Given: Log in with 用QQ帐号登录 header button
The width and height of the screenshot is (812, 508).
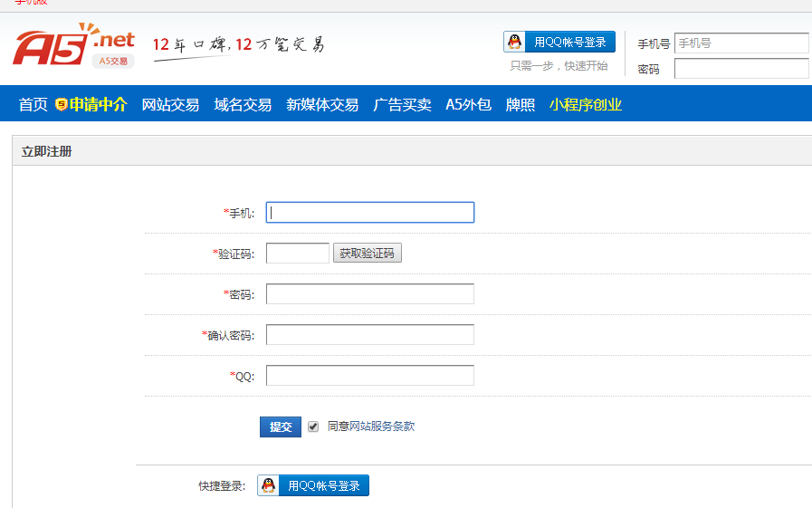Looking at the screenshot, I should (559, 42).
